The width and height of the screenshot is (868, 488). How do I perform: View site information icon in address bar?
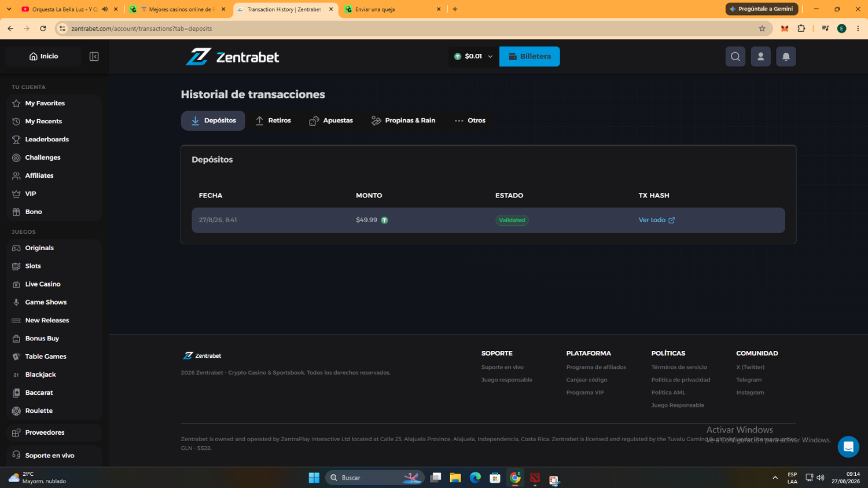coord(62,28)
